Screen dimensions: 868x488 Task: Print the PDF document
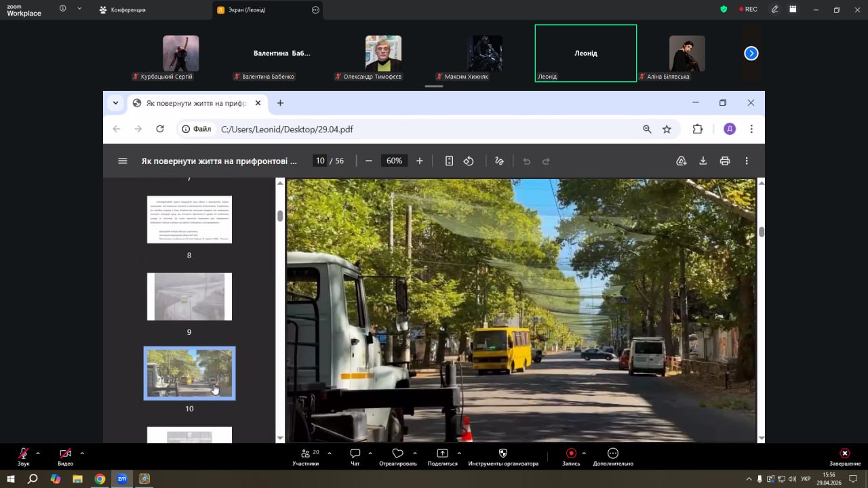click(725, 161)
